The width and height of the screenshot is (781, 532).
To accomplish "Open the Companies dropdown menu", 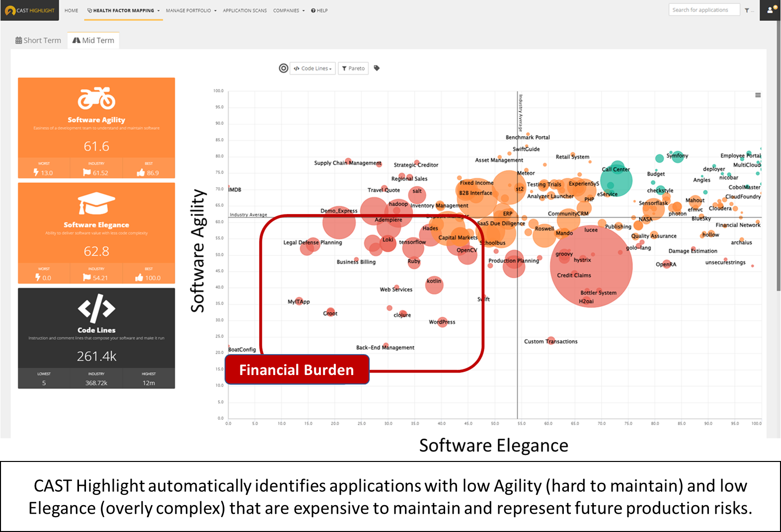I will point(289,10).
